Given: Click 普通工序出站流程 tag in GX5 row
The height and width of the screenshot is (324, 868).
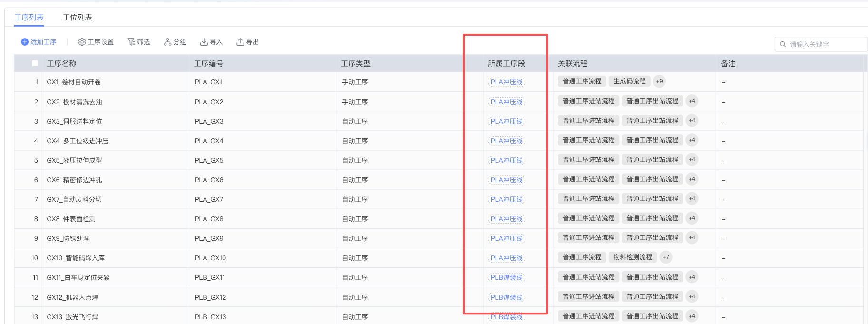Looking at the screenshot, I should coord(652,160).
